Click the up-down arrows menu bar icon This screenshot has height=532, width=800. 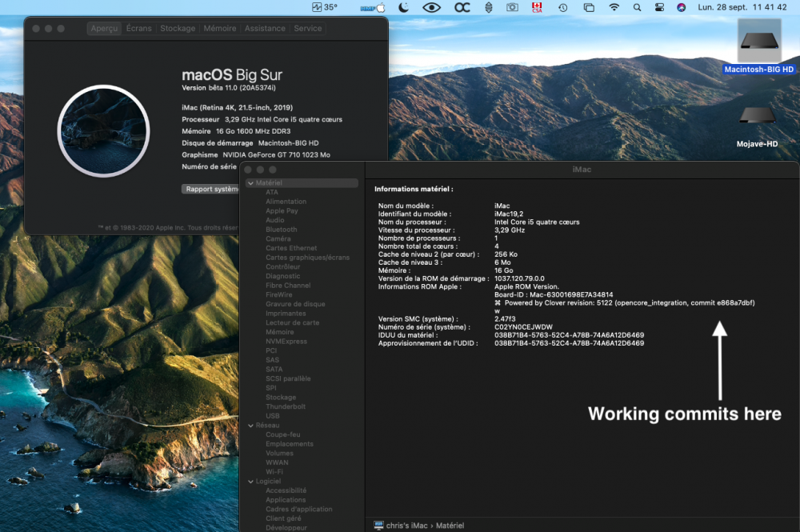coord(488,7)
